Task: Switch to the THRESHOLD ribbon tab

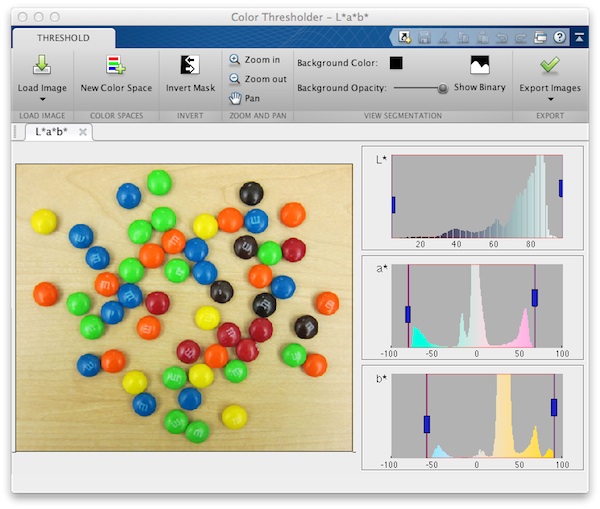Action: coord(62,38)
